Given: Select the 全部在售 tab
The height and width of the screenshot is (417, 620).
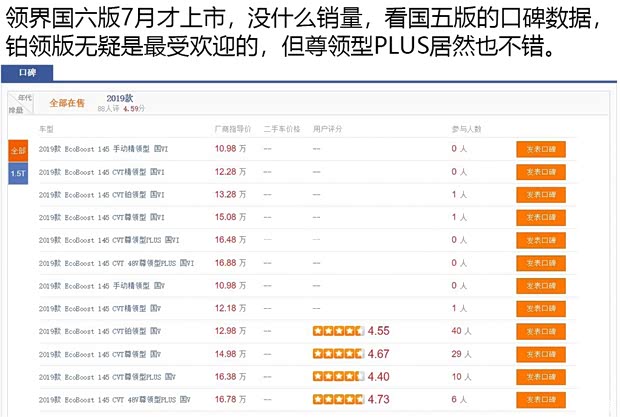Looking at the screenshot, I should coord(68,103).
